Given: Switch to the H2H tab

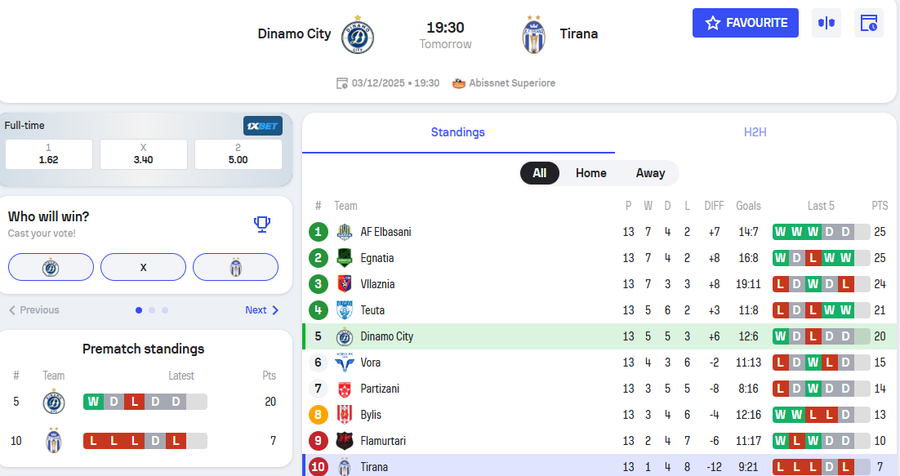Looking at the screenshot, I should [x=754, y=132].
